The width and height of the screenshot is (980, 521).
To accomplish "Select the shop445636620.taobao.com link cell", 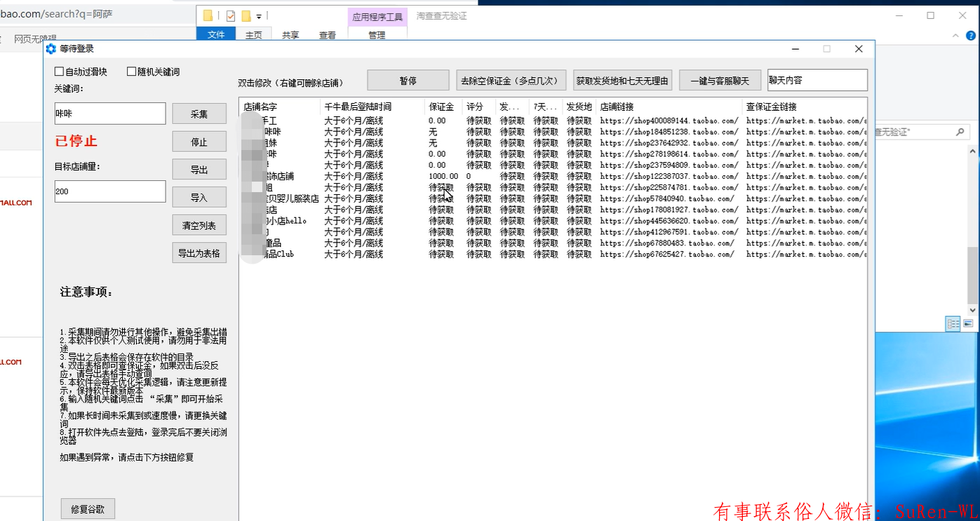I will pos(669,221).
